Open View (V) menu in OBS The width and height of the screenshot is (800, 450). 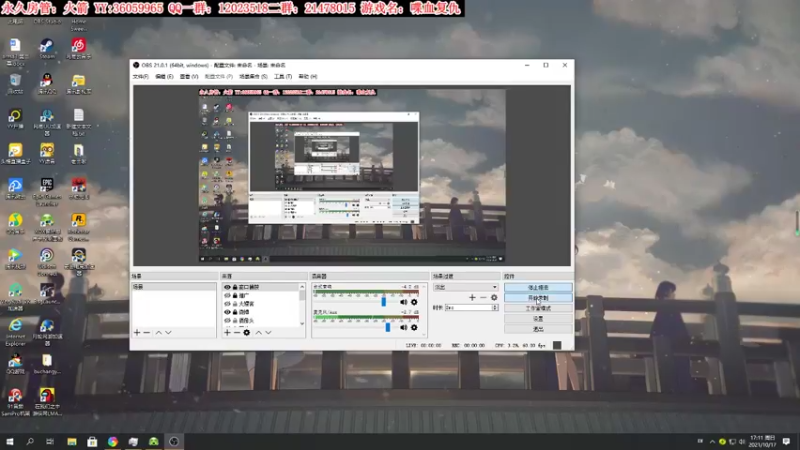point(189,77)
